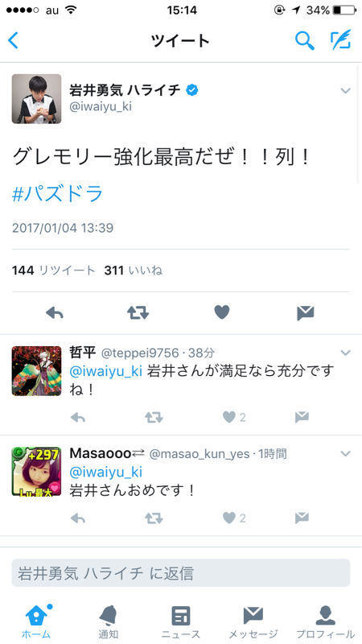Tap the back arrow in header

13,41
